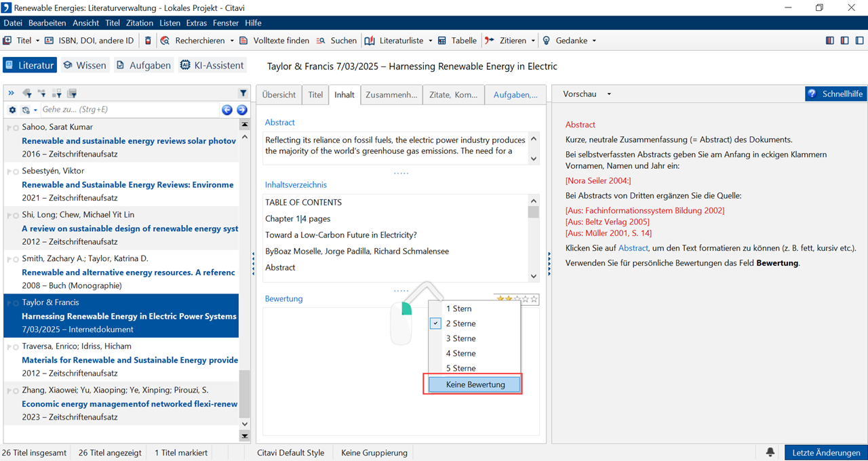The image size is (868, 461).
Task: Click the blue forward navigation arrow
Action: point(241,110)
